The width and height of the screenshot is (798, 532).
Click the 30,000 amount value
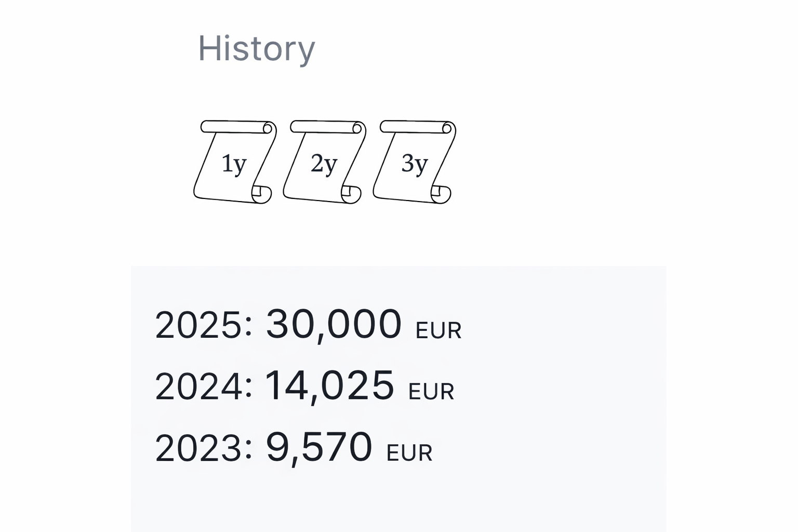(x=334, y=324)
